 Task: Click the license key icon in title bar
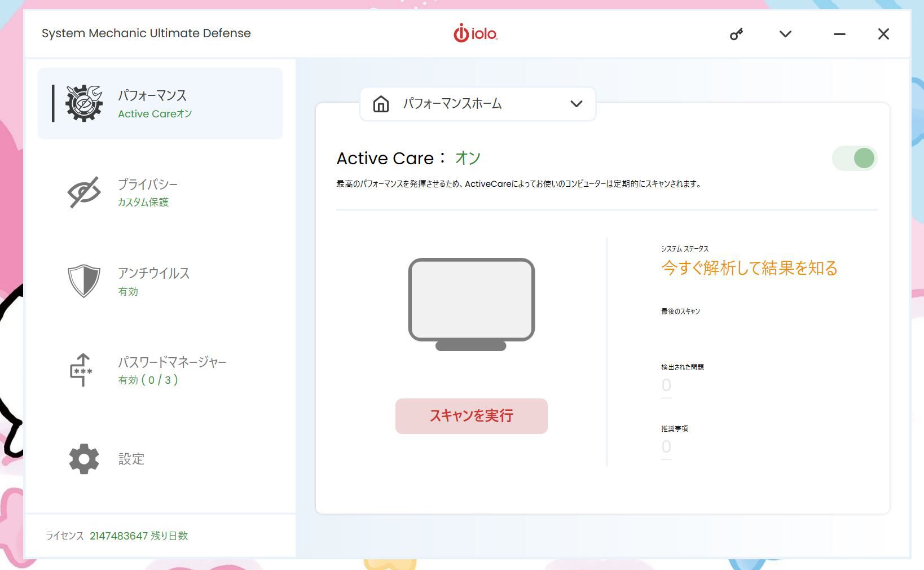pos(736,34)
